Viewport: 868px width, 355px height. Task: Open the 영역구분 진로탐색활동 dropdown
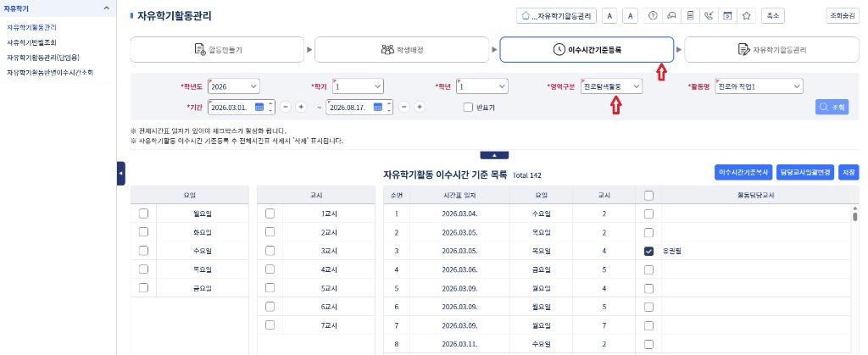612,86
